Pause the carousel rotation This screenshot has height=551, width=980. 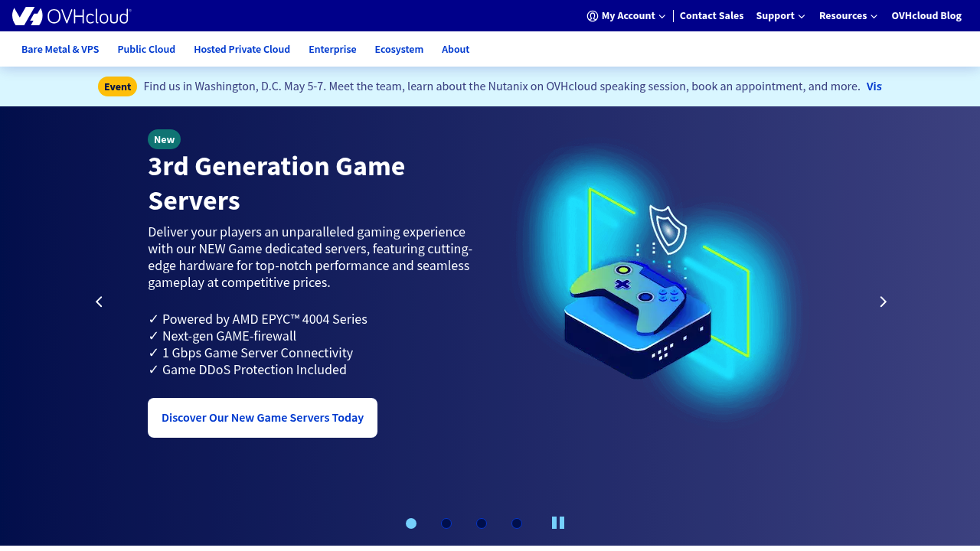click(557, 522)
